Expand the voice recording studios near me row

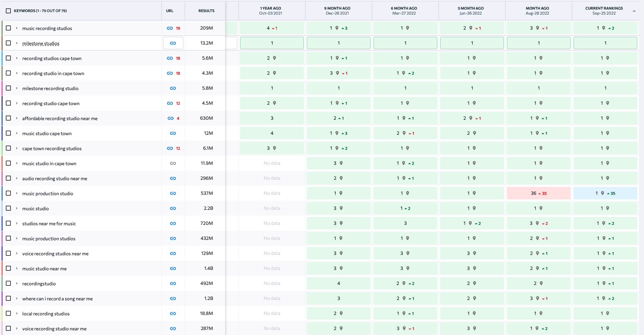[17, 254]
